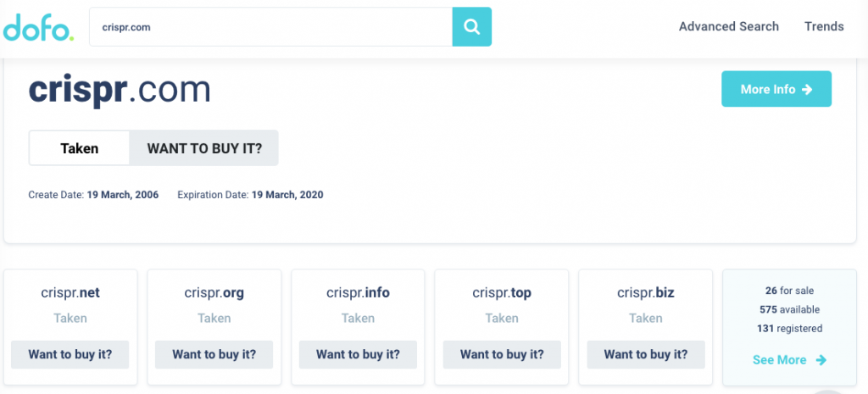Open the crispr.net domain name
868x394 pixels.
click(x=70, y=292)
